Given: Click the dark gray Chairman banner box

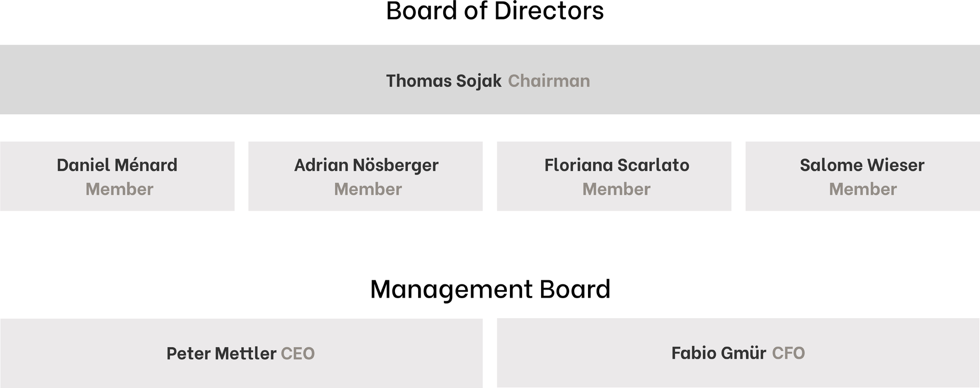Looking at the screenshot, I should click(204, 80).
